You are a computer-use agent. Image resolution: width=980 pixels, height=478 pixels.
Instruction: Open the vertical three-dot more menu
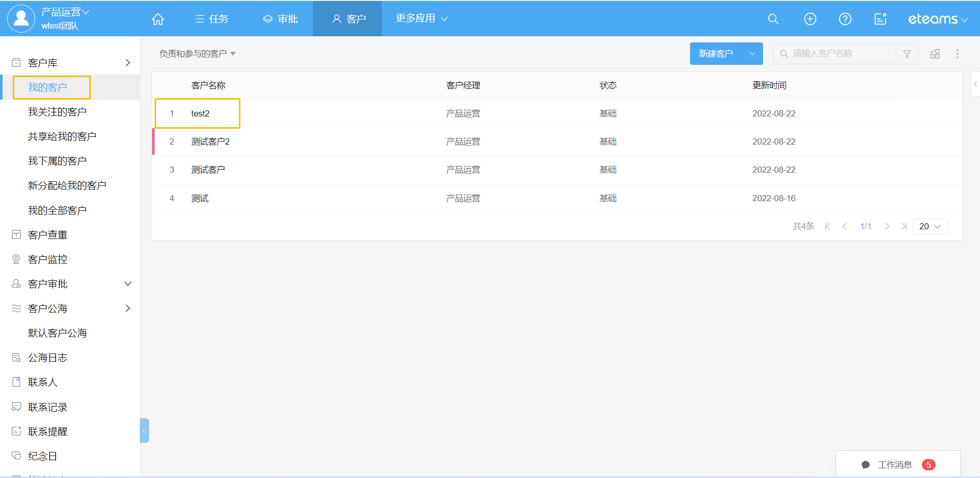(x=958, y=54)
